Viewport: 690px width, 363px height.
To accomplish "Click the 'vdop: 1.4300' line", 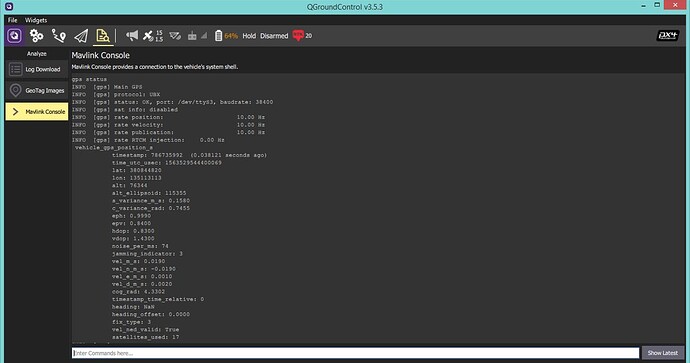I will 133,238.
